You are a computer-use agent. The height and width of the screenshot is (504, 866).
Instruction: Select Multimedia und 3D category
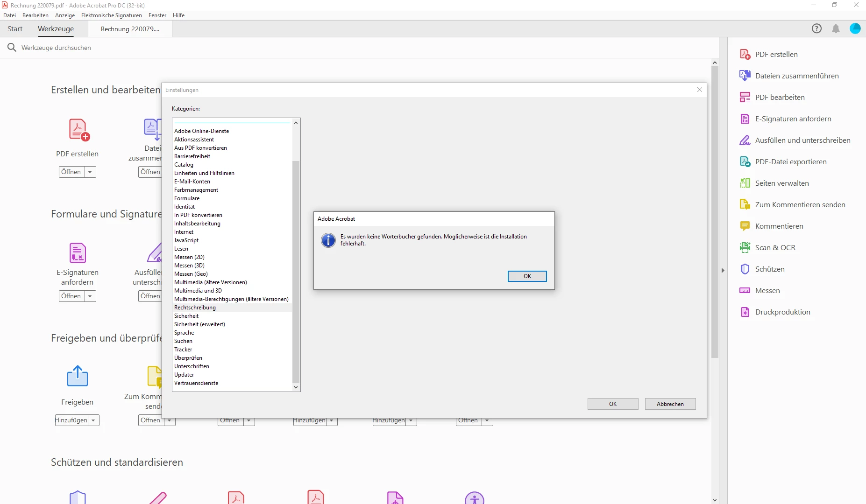click(232, 291)
